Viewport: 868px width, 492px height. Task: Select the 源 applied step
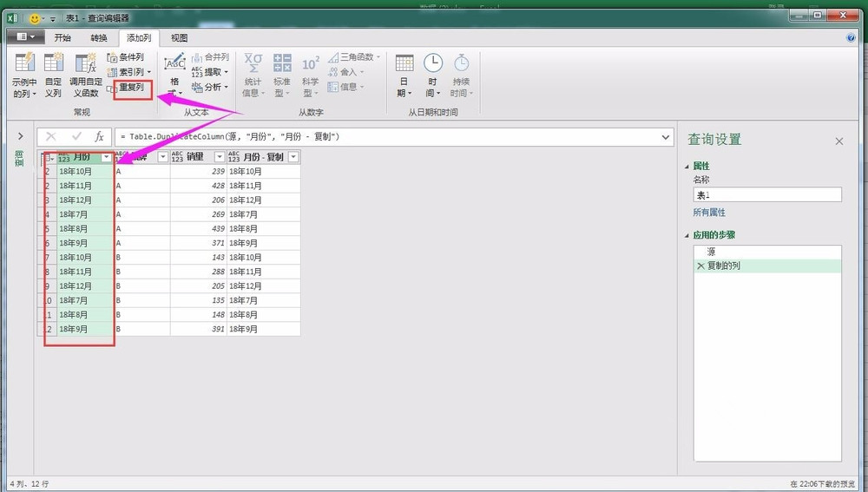(x=767, y=252)
